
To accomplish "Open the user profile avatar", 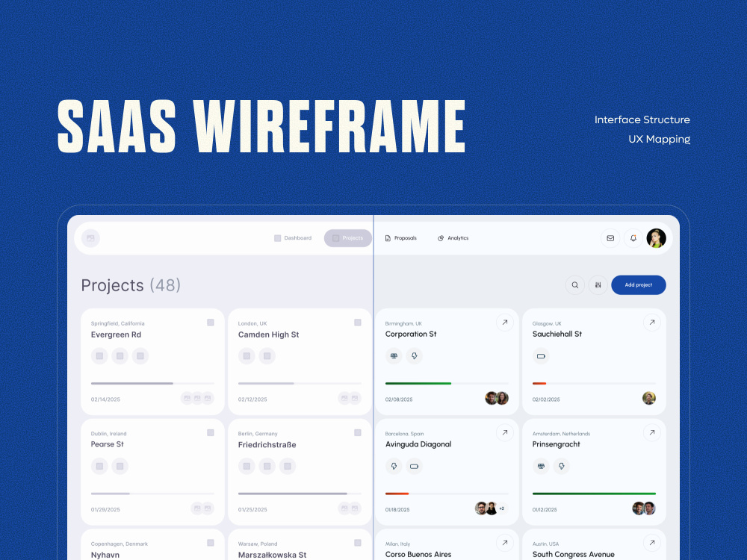I will [x=656, y=238].
